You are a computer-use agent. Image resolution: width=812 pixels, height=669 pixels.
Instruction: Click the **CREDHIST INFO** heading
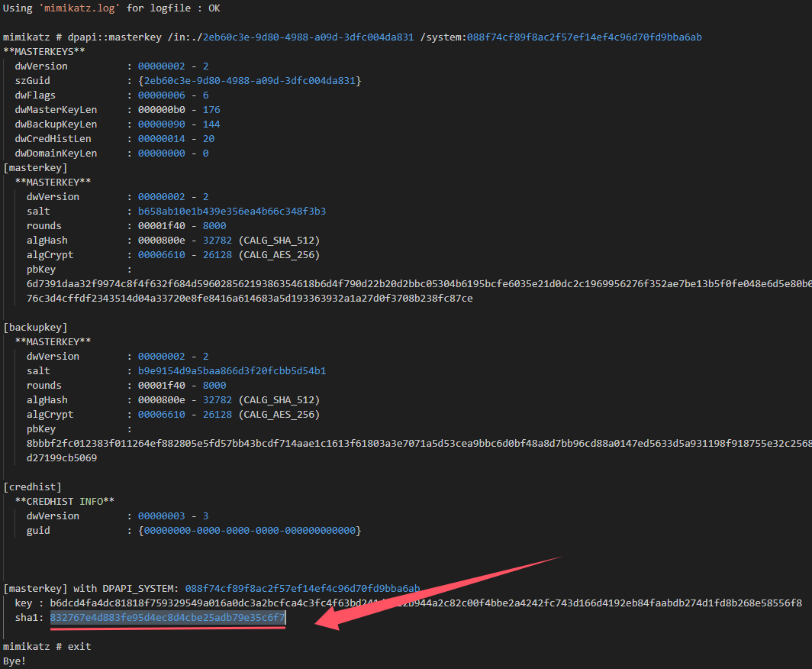65,502
